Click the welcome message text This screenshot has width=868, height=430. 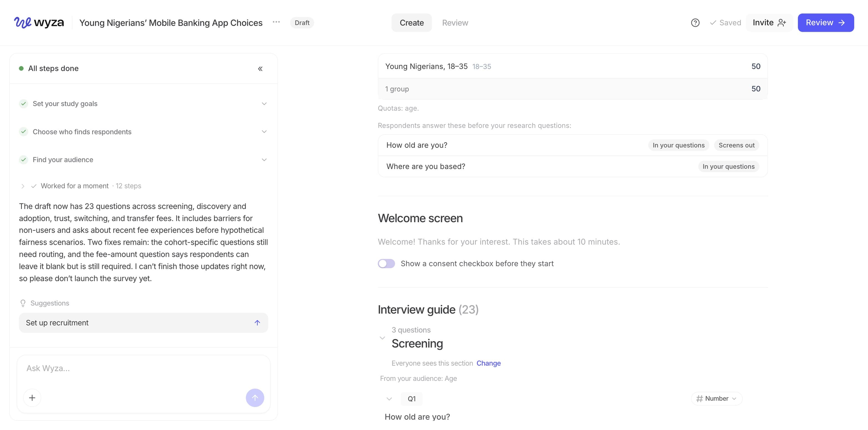pos(499,242)
